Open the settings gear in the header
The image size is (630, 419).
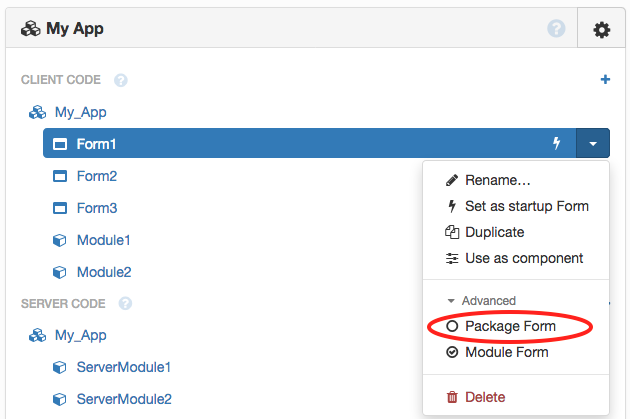click(x=601, y=30)
